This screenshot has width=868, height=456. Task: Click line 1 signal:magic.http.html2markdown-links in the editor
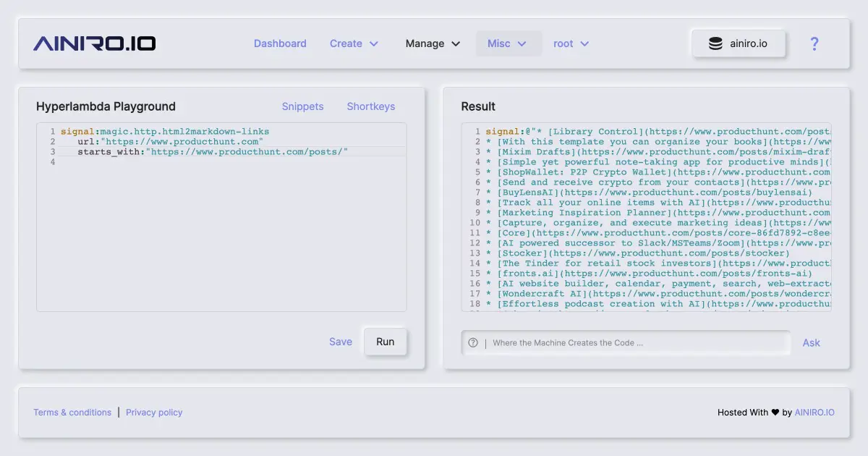click(165, 132)
